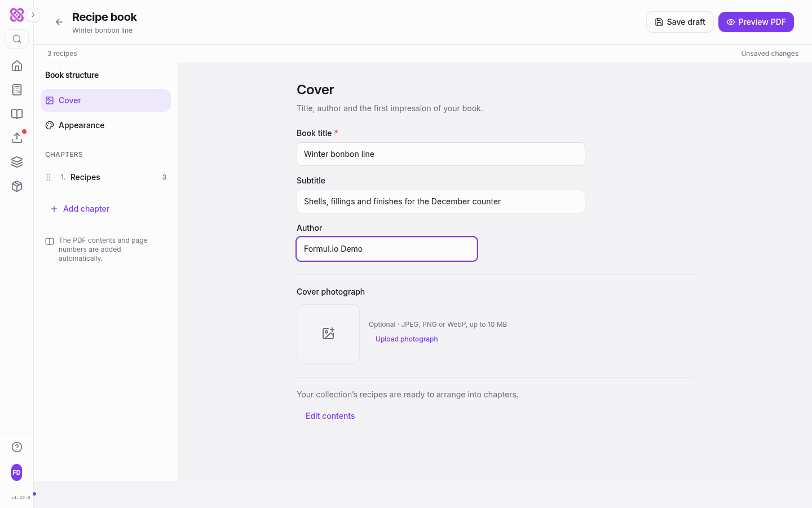The image size is (812, 508).
Task: Click Preview PDF button
Action: pyautogui.click(x=756, y=22)
